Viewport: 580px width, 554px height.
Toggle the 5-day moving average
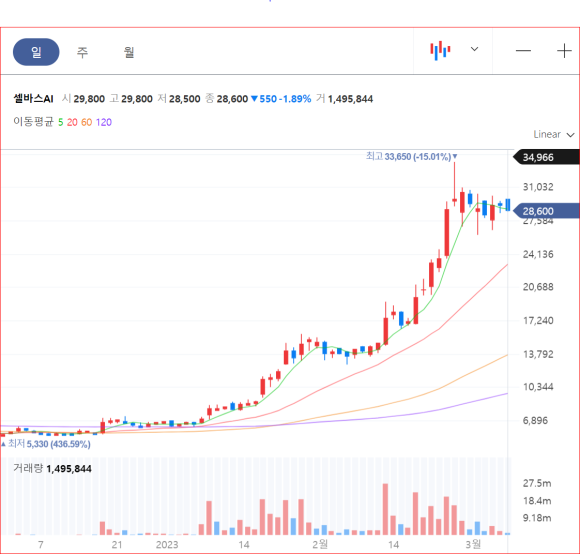tap(61, 122)
